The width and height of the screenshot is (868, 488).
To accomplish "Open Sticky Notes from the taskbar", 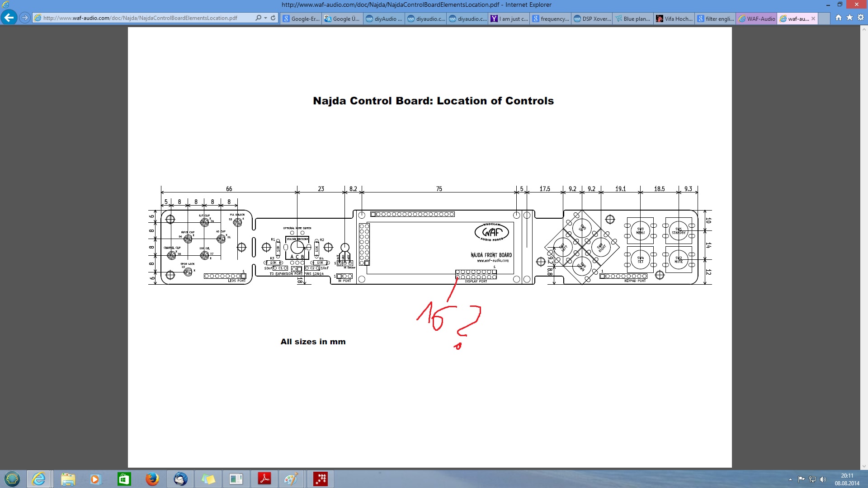I will [x=208, y=479].
